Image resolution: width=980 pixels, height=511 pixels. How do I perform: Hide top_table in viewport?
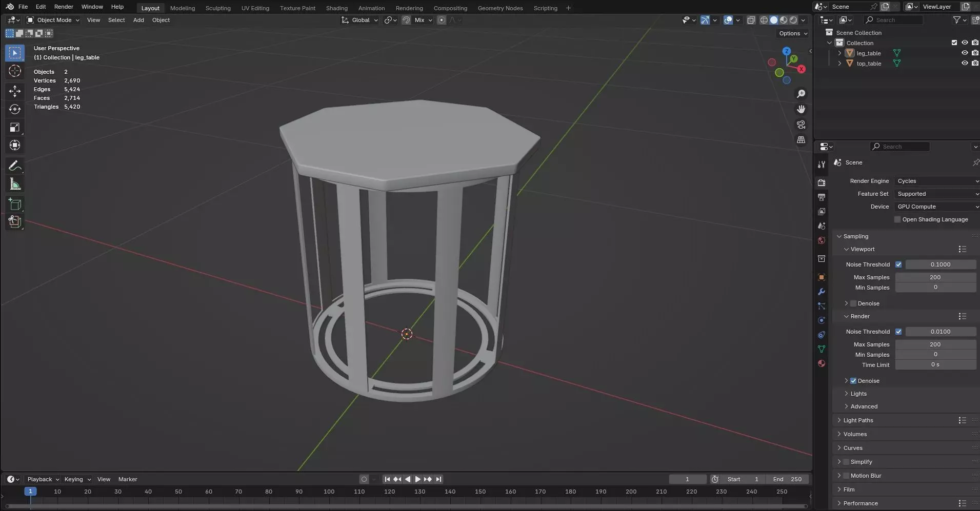[x=964, y=63]
